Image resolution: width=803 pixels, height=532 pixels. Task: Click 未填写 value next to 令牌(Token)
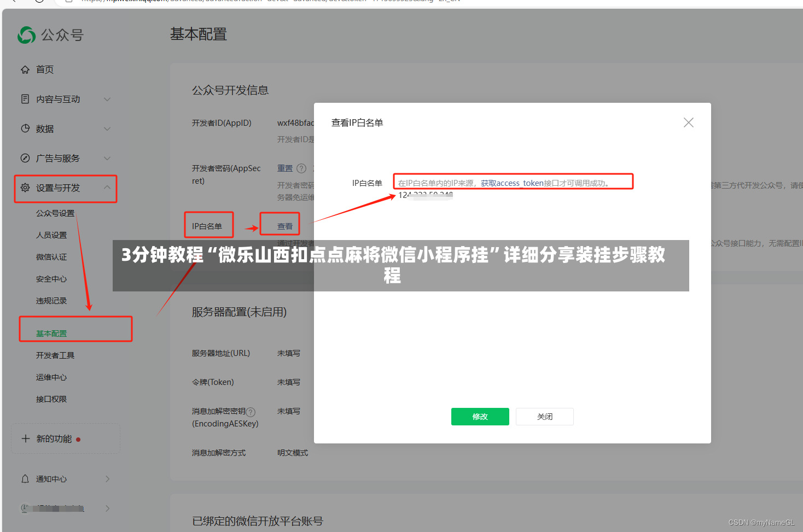[x=289, y=382]
